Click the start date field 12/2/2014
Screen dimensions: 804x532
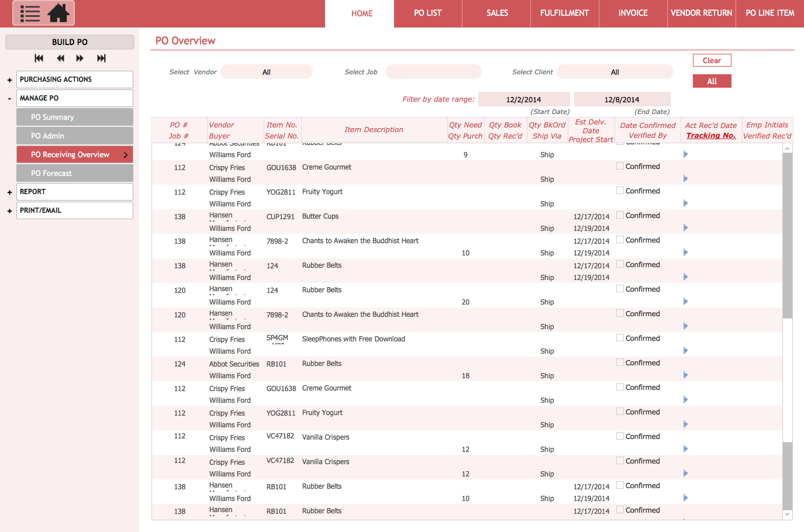point(524,99)
